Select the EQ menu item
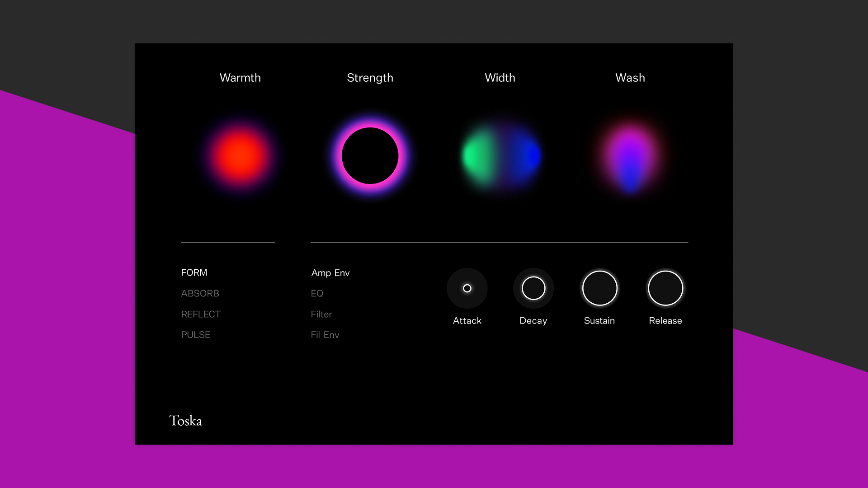 point(317,294)
